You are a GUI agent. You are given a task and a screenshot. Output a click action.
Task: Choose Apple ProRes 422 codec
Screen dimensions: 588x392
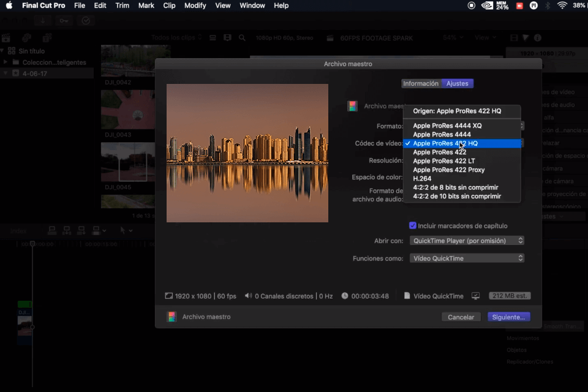coord(462,152)
